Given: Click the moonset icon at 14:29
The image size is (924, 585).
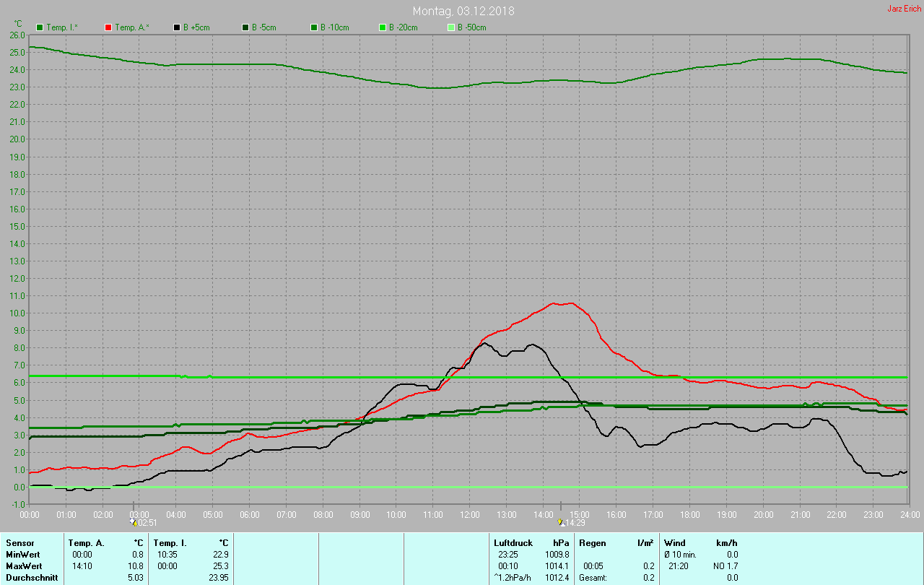Looking at the screenshot, I should coord(561,521).
